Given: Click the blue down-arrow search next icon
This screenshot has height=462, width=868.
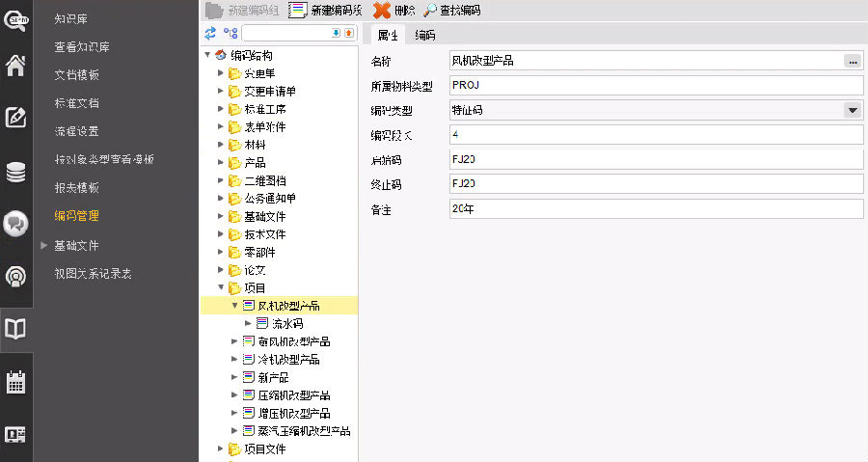Looking at the screenshot, I should coord(336,33).
